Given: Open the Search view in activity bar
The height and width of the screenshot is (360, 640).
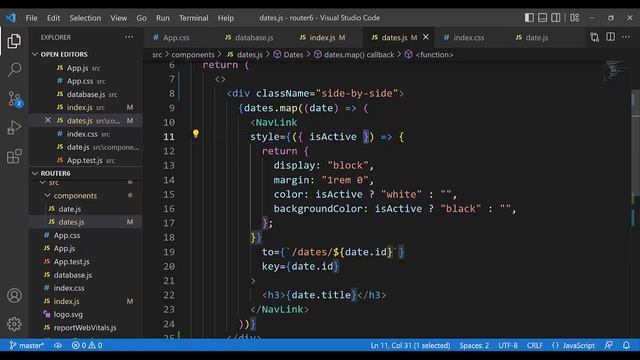Looking at the screenshot, I should point(14,69).
